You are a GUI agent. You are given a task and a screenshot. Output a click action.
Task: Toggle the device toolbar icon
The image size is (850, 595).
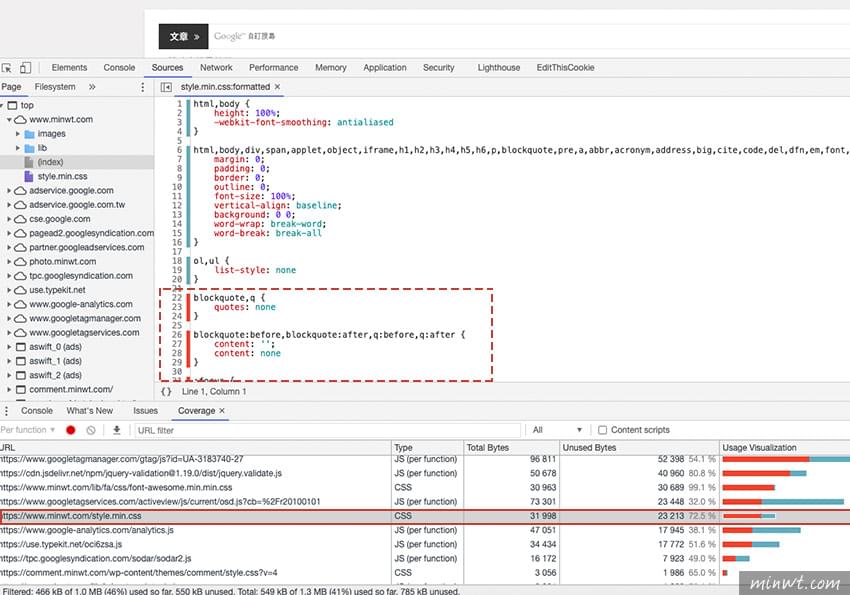(x=25, y=68)
